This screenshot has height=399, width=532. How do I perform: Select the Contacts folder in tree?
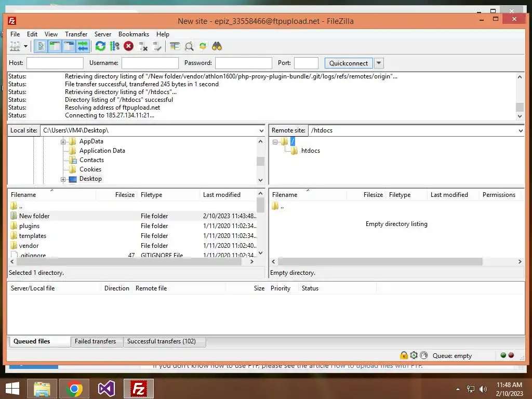pos(91,160)
